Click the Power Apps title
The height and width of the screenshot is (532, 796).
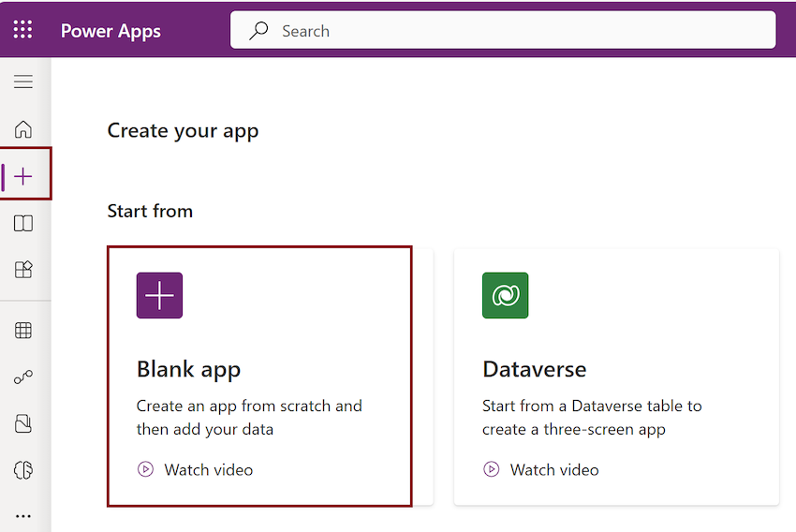[111, 31]
